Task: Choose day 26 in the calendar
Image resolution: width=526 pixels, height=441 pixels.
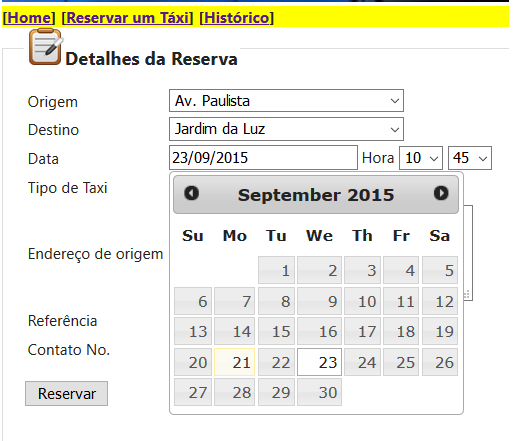Action: tap(440, 362)
